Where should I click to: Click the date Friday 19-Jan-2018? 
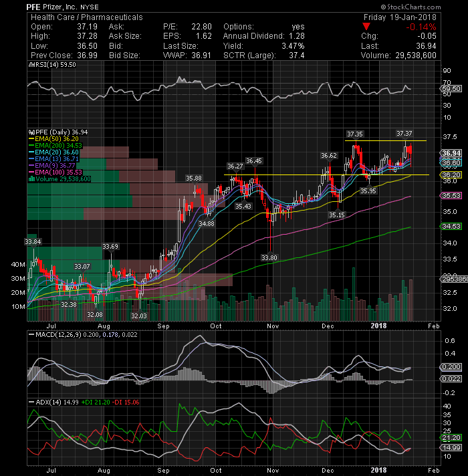point(400,17)
